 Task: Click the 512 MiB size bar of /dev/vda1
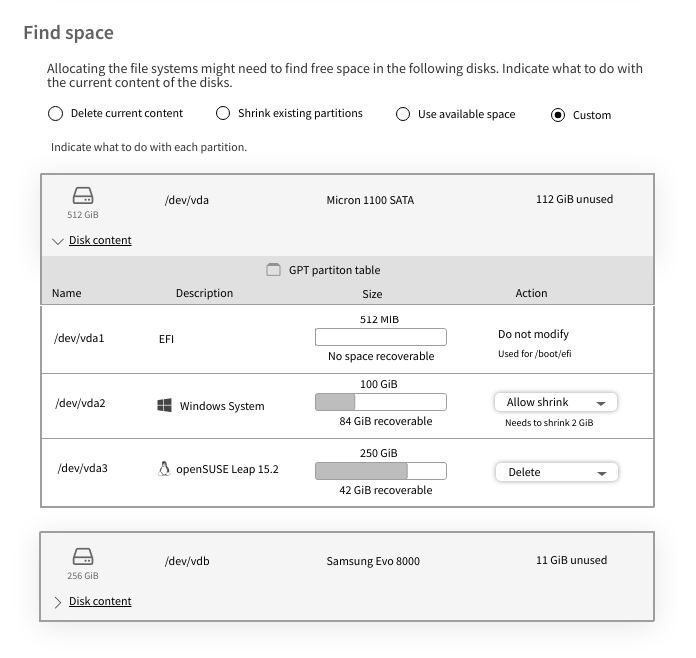381,337
